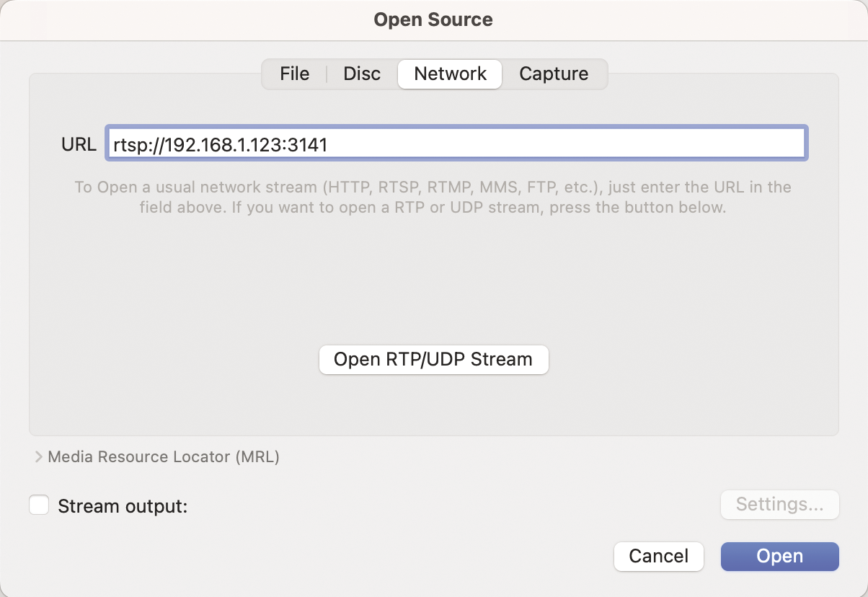This screenshot has width=868, height=597.
Task: Select the Network tab
Action: click(450, 74)
